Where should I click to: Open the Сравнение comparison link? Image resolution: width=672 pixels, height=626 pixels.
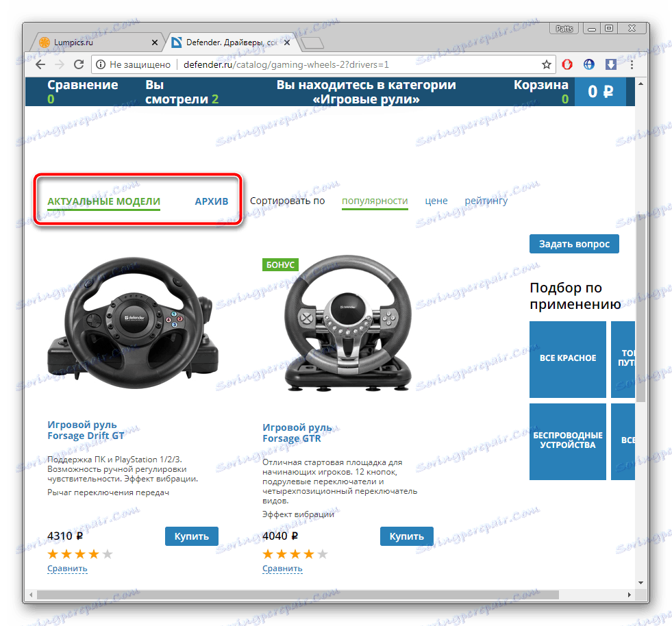[x=82, y=92]
